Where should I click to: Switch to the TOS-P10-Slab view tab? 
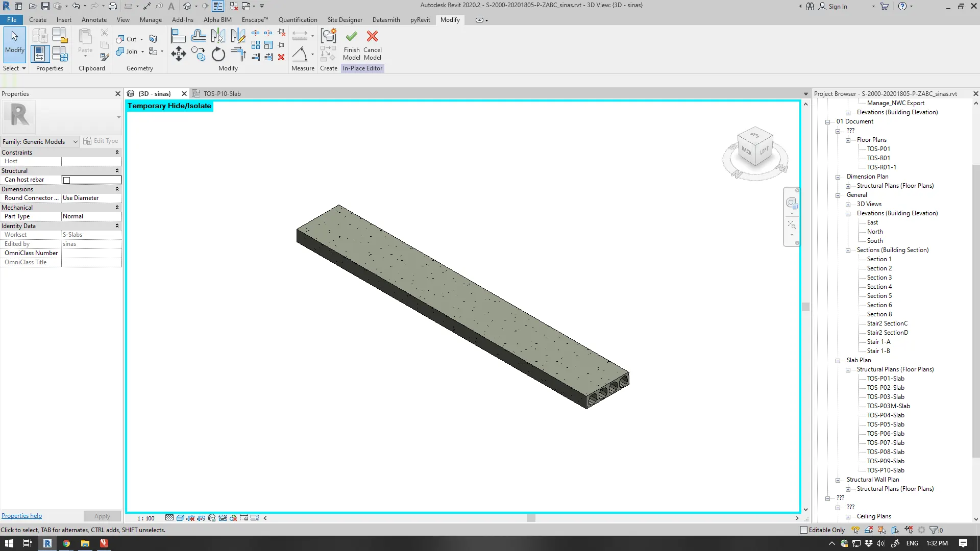pyautogui.click(x=222, y=94)
